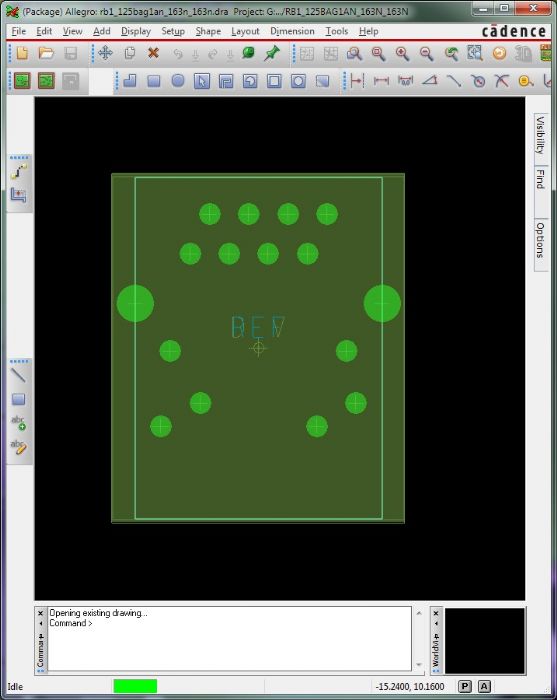Screen dimensions: 557x700
Task: Click the New file icon
Action: (22, 54)
